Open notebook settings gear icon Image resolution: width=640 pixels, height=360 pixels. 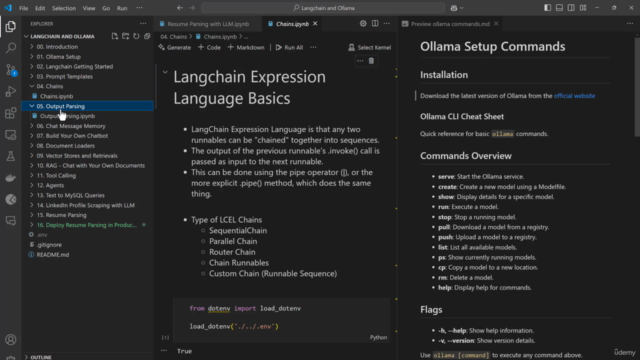point(363,24)
